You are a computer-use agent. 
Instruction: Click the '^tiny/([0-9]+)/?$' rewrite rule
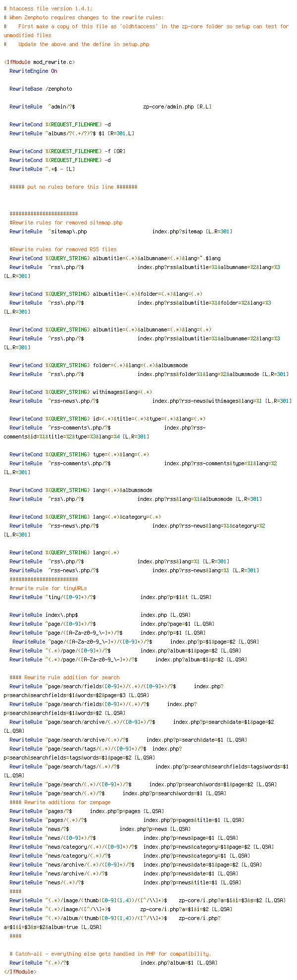(x=110, y=597)
